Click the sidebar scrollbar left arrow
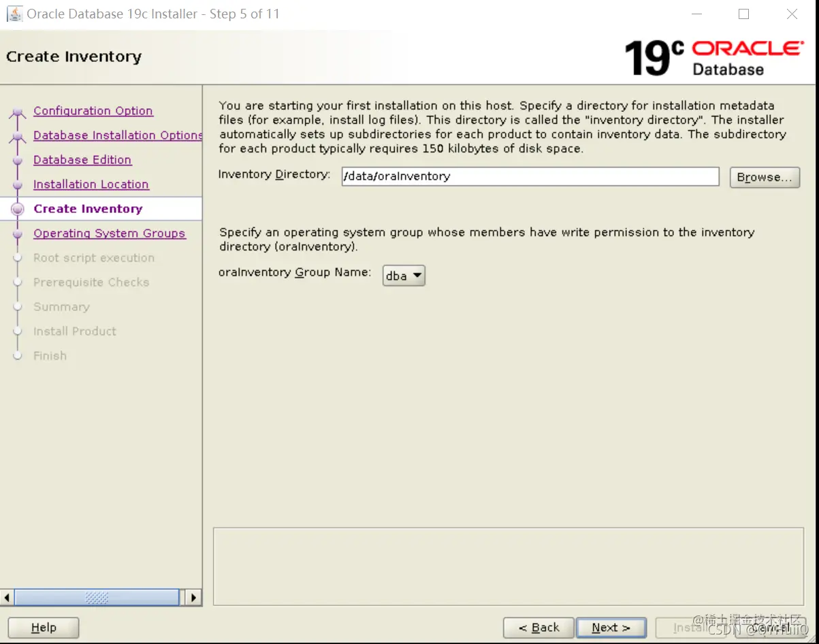Screen dimensions: 819x644 pos(7,598)
